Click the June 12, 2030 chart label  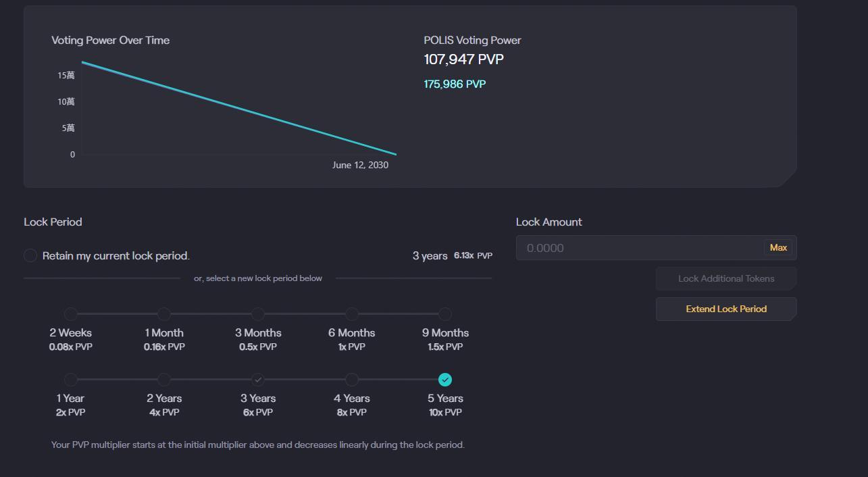[360, 166]
